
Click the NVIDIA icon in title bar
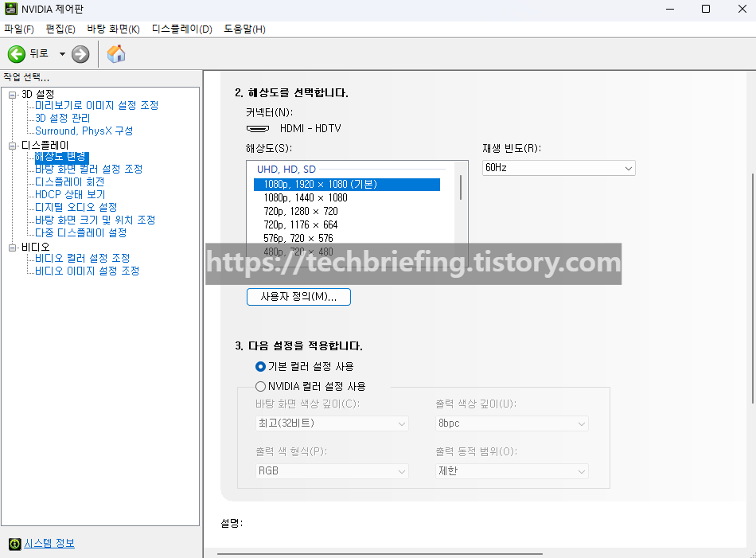click(x=10, y=9)
